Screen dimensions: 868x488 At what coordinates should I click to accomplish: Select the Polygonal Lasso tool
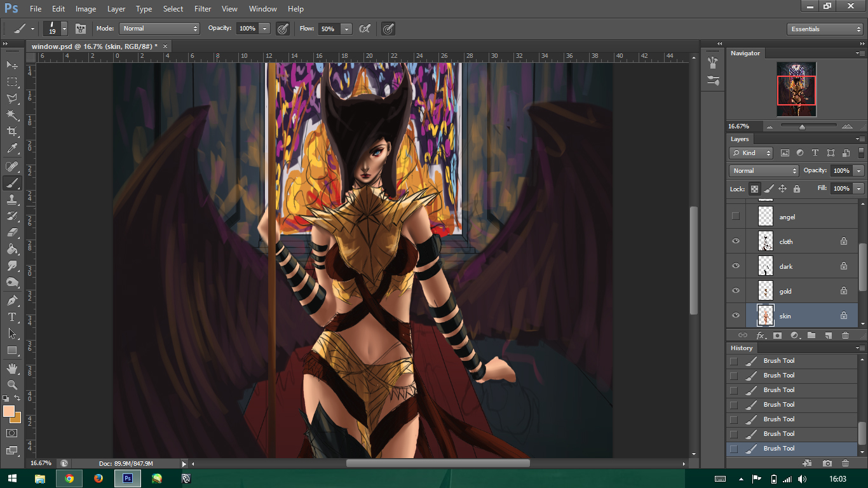tap(12, 98)
